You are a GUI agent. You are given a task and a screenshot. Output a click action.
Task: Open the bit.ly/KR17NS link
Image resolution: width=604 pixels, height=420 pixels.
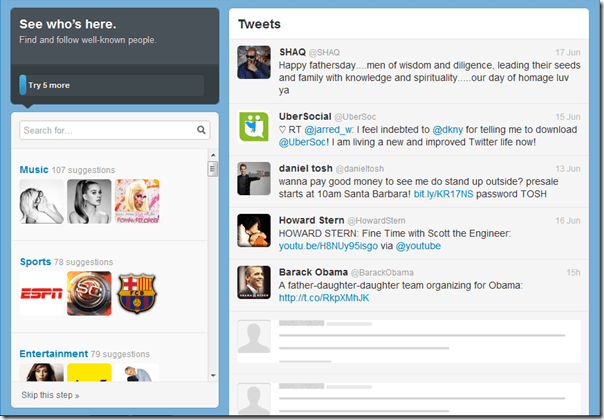tap(443, 194)
